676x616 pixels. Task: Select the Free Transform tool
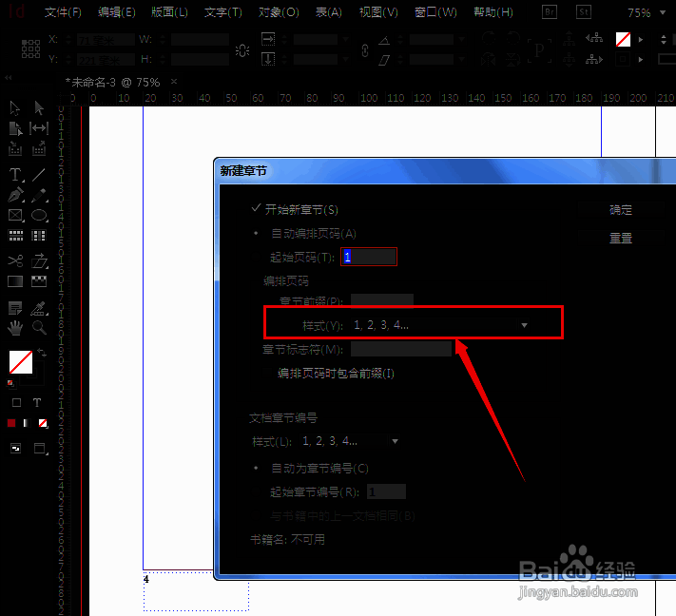click(39, 260)
